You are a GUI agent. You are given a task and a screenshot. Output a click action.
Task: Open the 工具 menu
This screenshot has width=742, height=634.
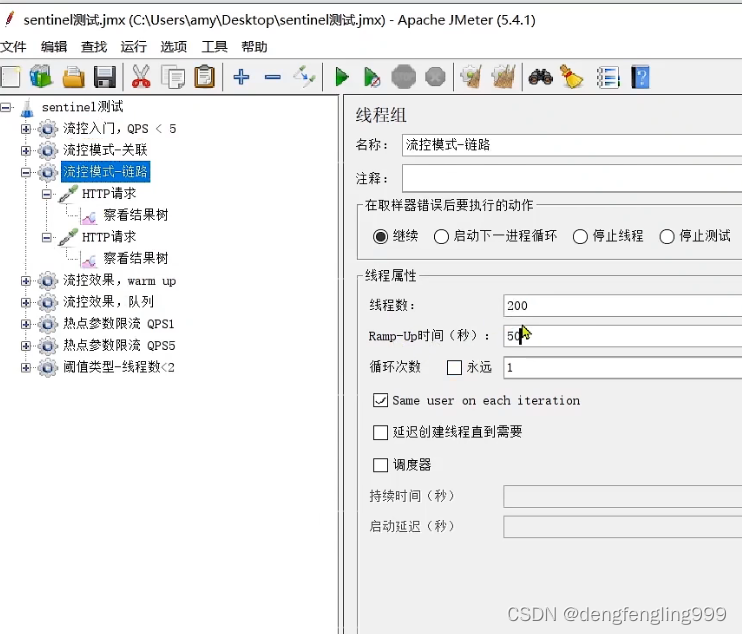(214, 46)
